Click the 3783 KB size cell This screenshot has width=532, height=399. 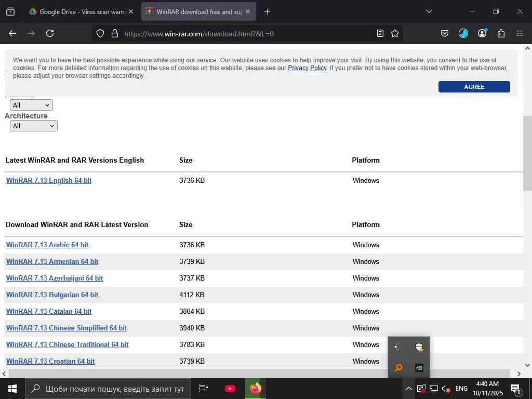click(192, 345)
